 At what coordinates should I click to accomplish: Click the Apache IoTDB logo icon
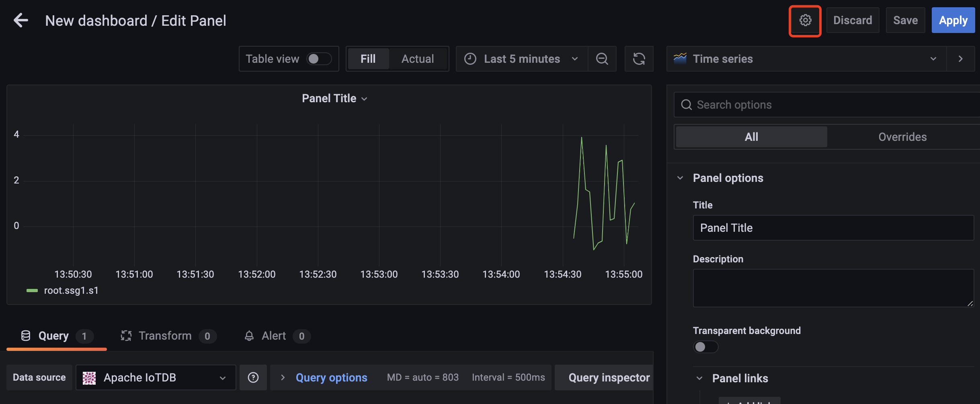(x=89, y=377)
